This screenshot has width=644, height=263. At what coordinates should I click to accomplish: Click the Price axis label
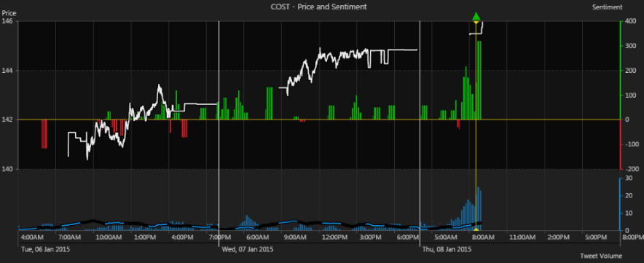[x=9, y=13]
